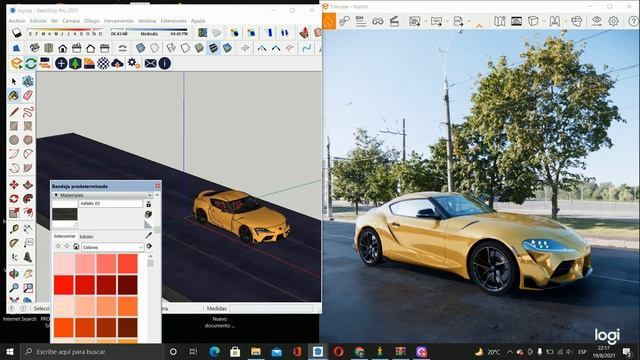640x360 pixels.
Task: Select the Follow Me tool
Action: 28,199
